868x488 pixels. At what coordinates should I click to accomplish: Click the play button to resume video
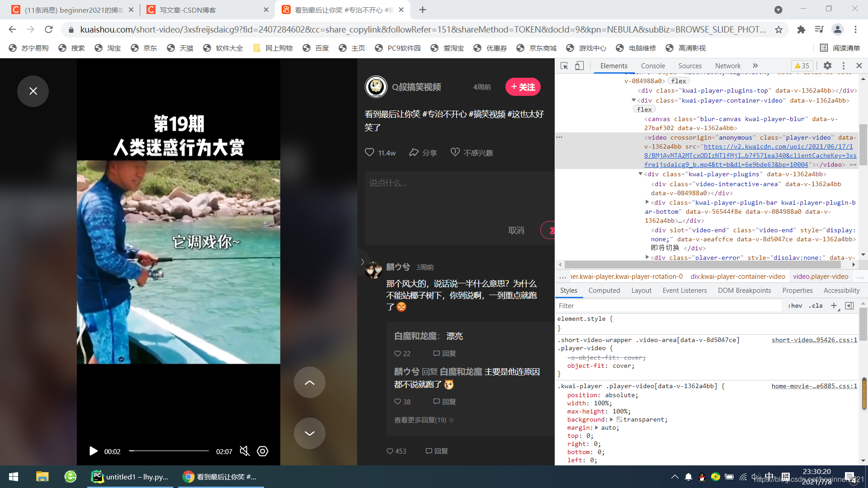[93, 452]
